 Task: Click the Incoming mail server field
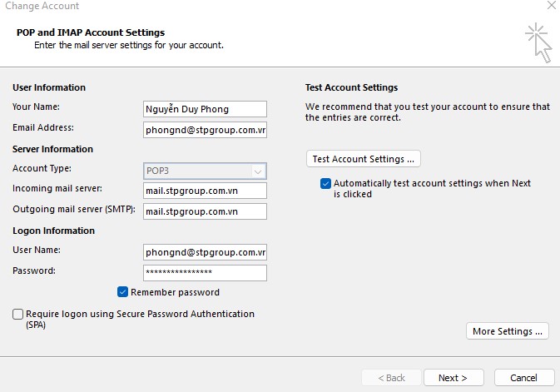click(x=205, y=191)
